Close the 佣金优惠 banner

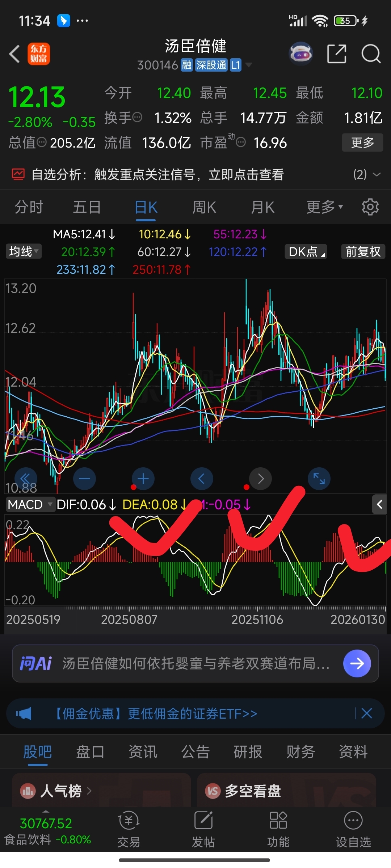coord(367,714)
